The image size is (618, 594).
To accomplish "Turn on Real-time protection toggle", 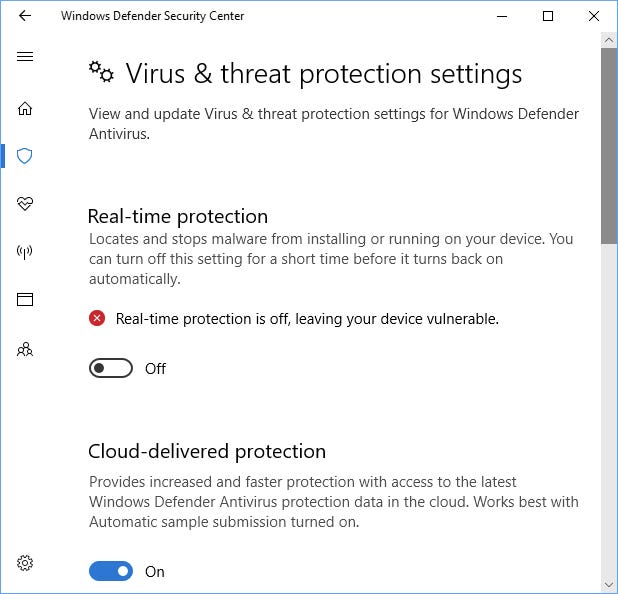I will [111, 368].
